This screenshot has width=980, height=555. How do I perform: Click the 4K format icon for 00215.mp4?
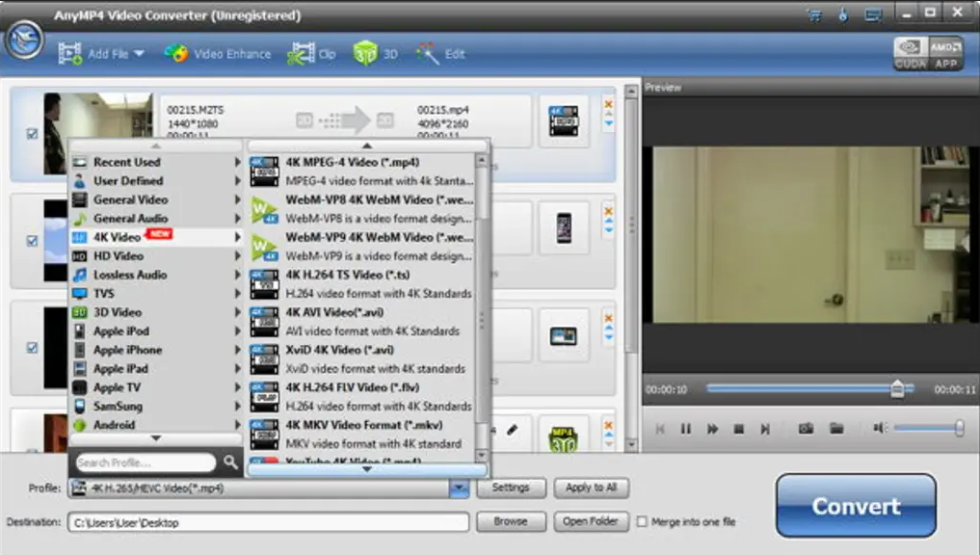(x=564, y=121)
